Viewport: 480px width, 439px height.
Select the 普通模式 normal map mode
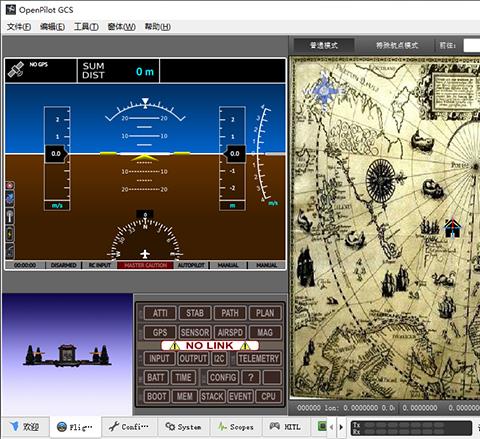point(324,45)
